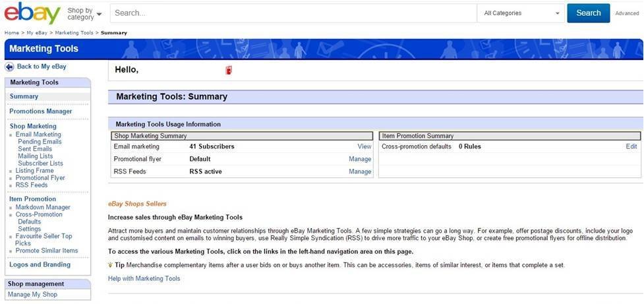The image size is (644, 304).
Task: Open Logos and Branding
Action: [40, 264]
